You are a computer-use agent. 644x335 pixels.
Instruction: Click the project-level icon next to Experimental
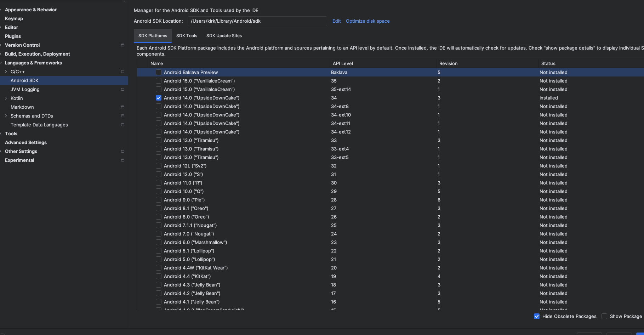(122, 160)
